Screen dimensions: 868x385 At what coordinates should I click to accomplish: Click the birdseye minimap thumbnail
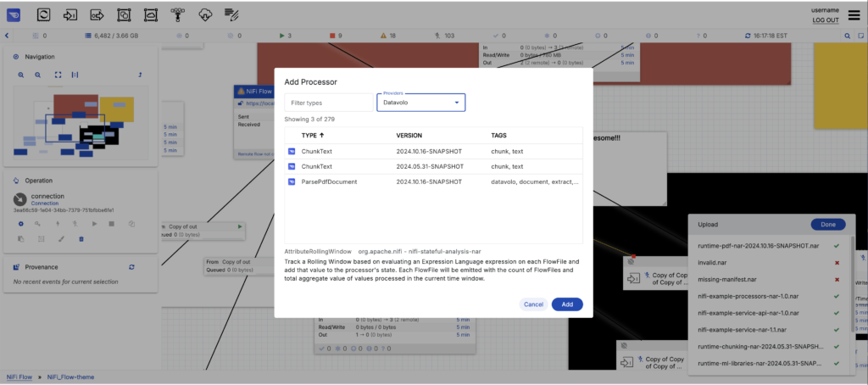point(81,123)
